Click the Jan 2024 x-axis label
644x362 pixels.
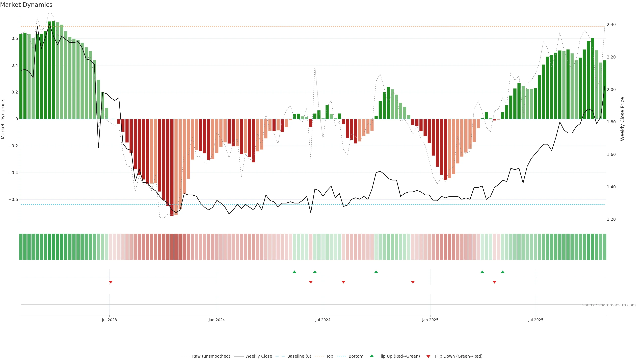217,320
